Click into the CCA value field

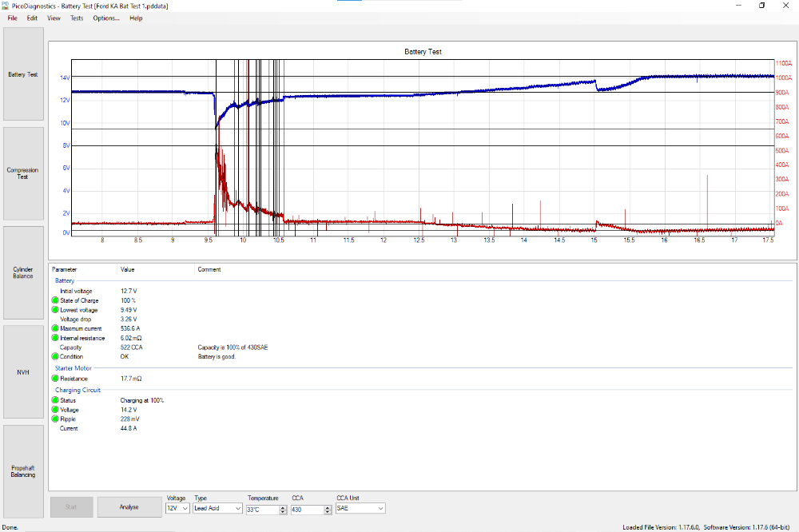coord(305,508)
